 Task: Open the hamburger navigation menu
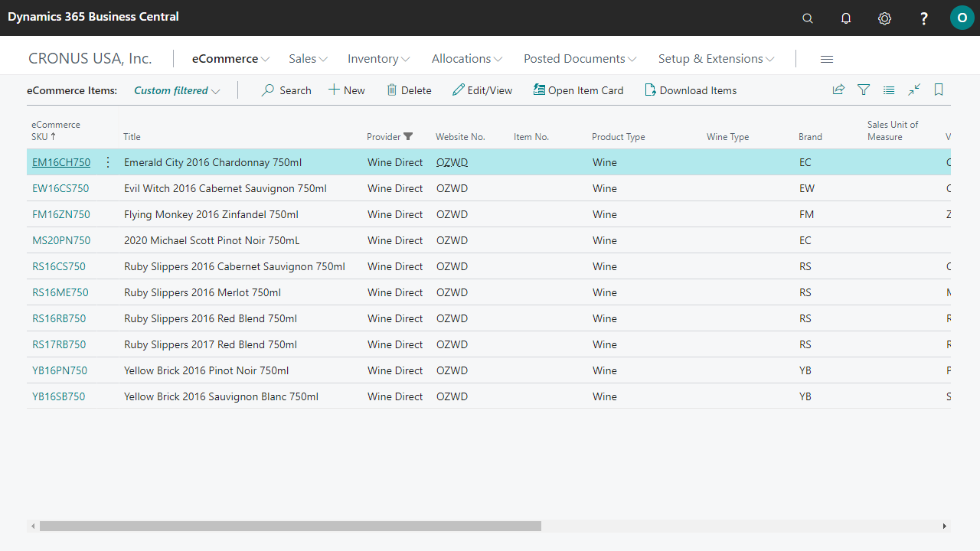827,59
